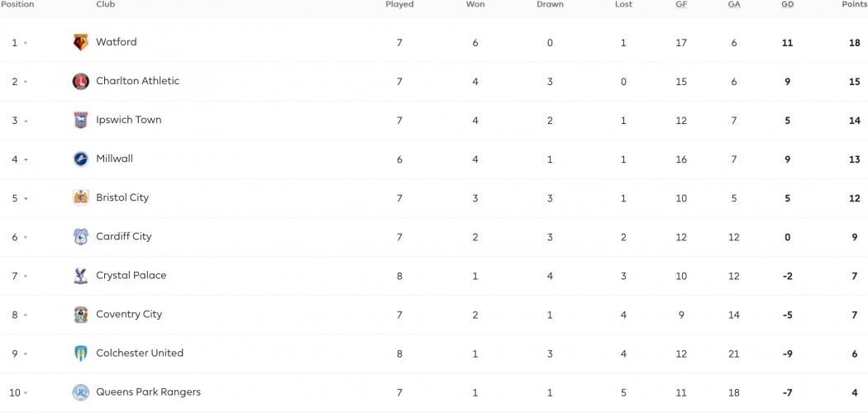The width and height of the screenshot is (868, 413).
Task: Click the Watford club crest
Action: pos(81,43)
